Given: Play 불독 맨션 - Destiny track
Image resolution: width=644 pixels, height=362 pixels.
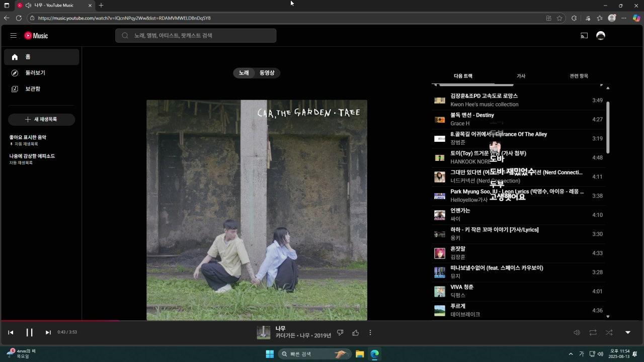Looking at the screenshot, I should [x=519, y=119].
